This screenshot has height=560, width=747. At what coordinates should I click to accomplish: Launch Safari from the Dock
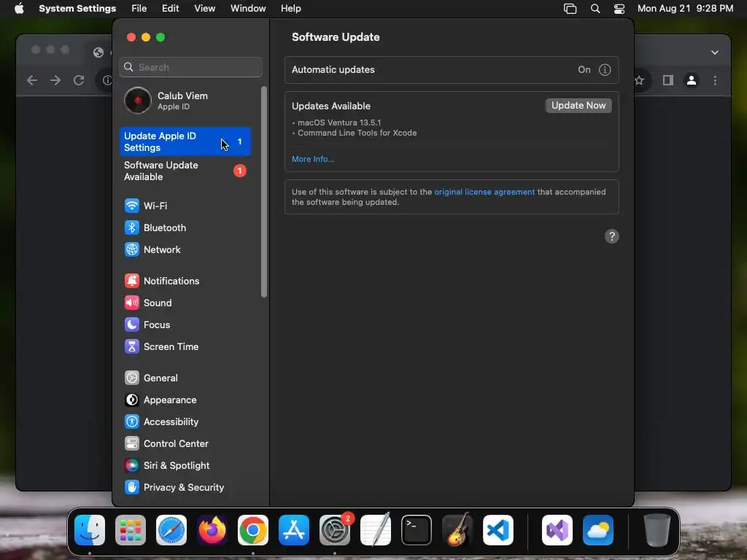click(171, 530)
